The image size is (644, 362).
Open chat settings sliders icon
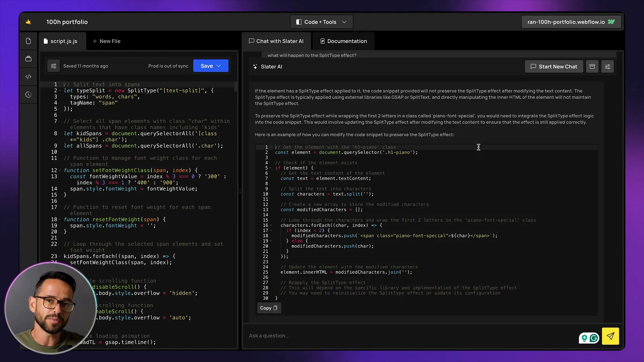pyautogui.click(x=607, y=67)
